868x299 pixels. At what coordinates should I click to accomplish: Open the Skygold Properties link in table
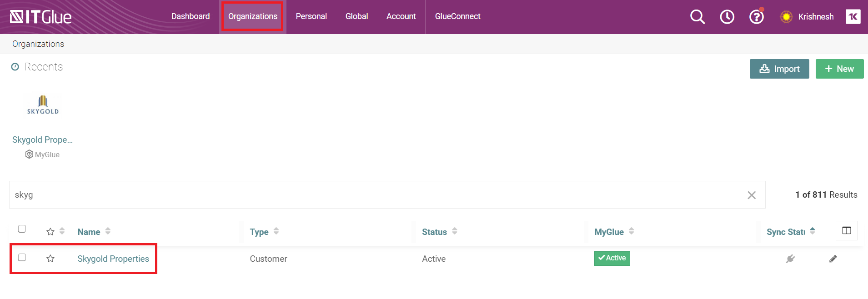coord(113,259)
